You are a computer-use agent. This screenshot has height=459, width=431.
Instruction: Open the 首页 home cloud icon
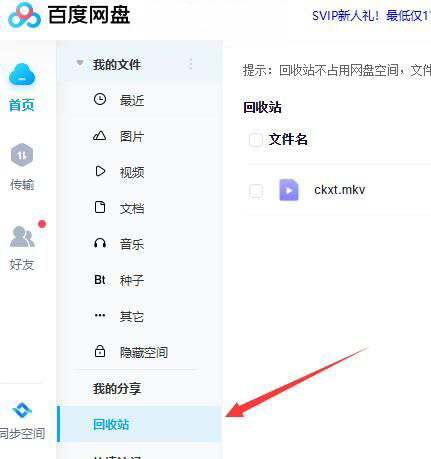[22, 74]
